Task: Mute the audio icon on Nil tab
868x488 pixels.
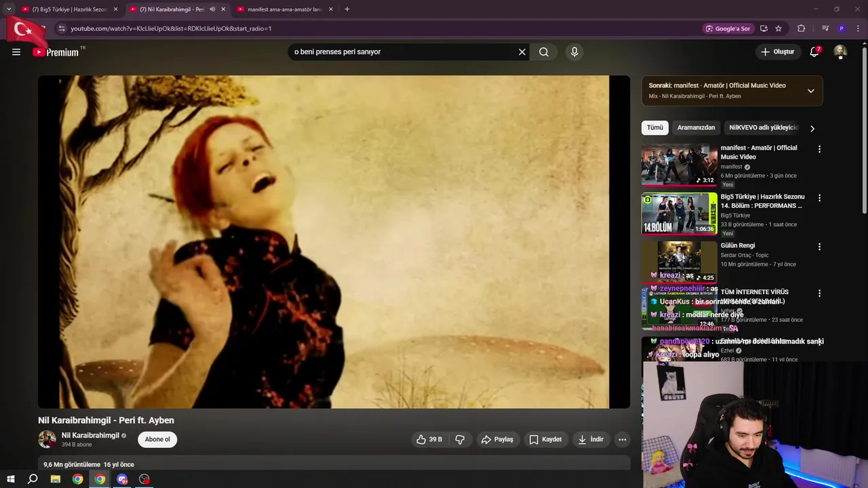Action: (212, 9)
